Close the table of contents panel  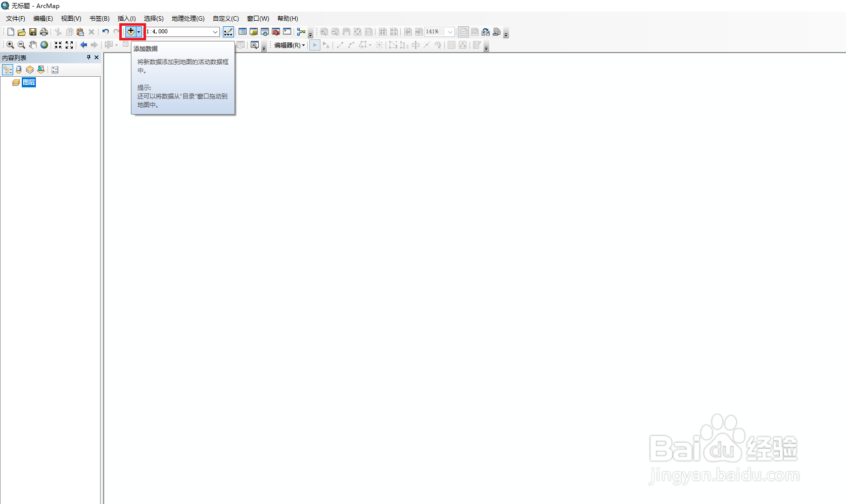click(97, 58)
